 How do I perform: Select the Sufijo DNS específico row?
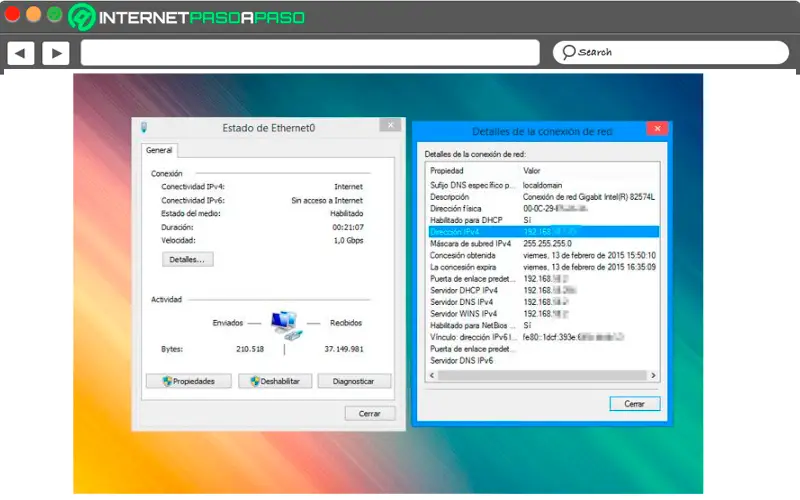[543, 185]
